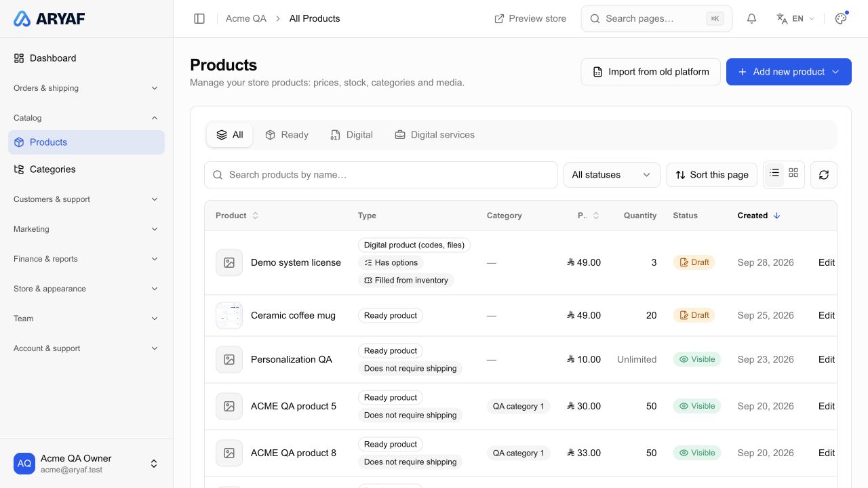Click Demo system license image placeholder
Screen dimensions: 868x488
tap(229, 262)
